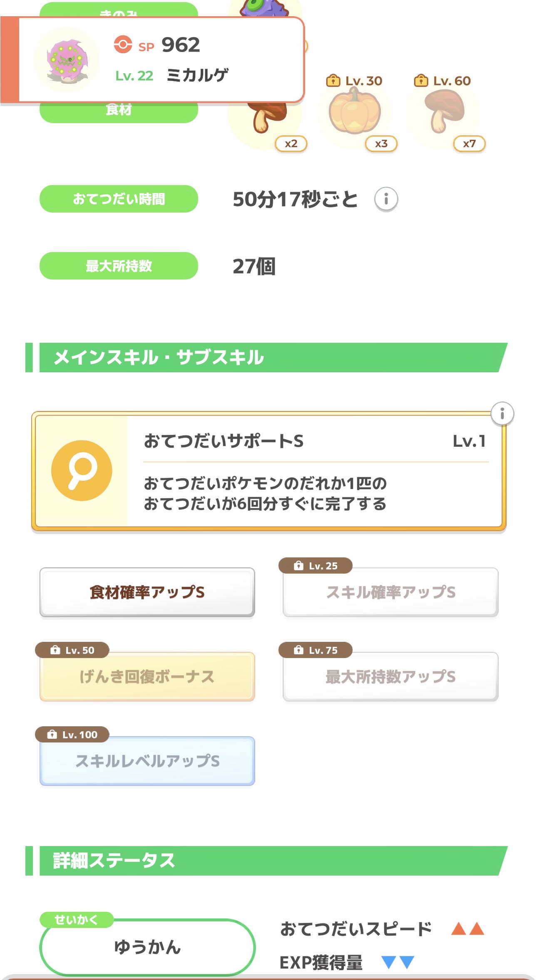Tap the スキルレベルアップS sub skill
This screenshot has height=980, width=537.
point(147,761)
